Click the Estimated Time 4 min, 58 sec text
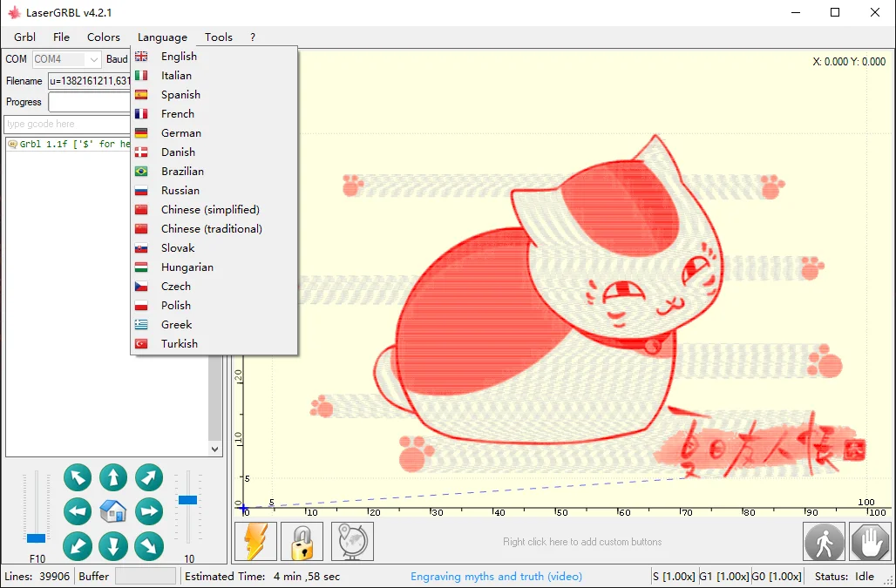Image resolution: width=896 pixels, height=588 pixels. (x=262, y=577)
